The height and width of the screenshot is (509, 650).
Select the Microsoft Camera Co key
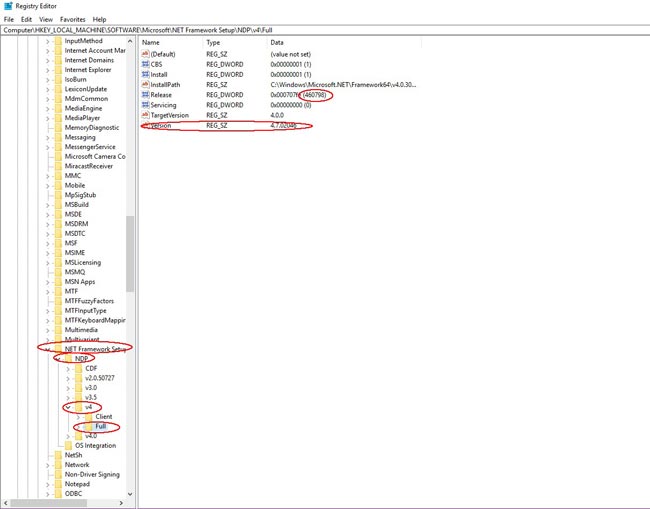click(95, 156)
